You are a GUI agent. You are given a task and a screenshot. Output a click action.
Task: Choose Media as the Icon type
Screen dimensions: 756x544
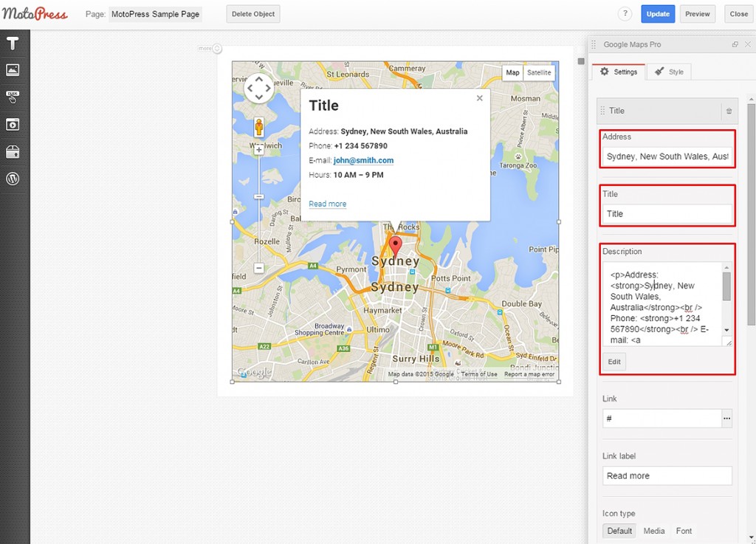(x=654, y=531)
